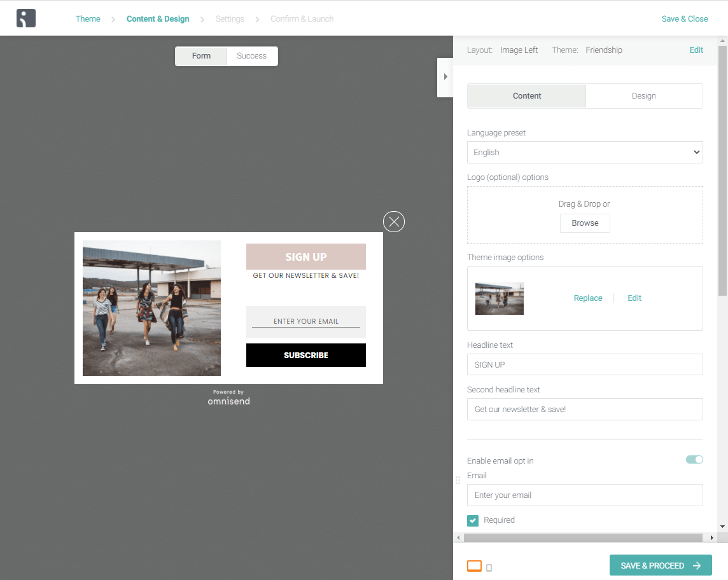Click Enter Your Email field in preview
Screen dimensions: 728x580
(306, 322)
